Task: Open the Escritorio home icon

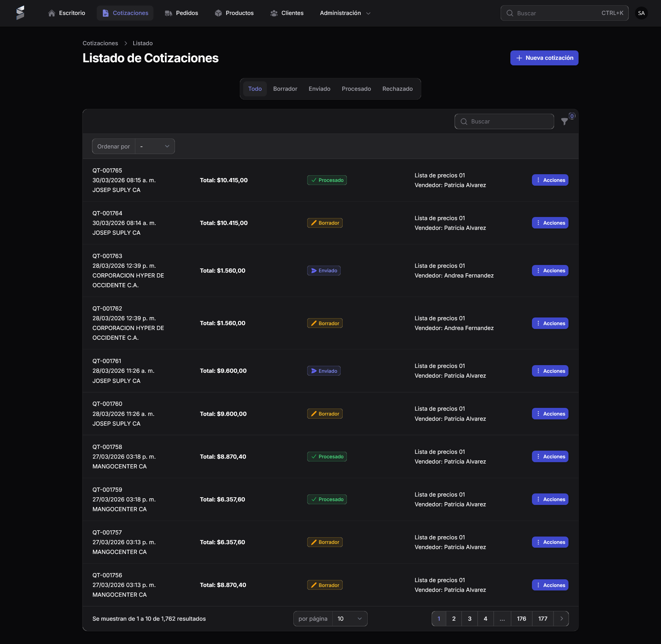Action: [x=51, y=13]
